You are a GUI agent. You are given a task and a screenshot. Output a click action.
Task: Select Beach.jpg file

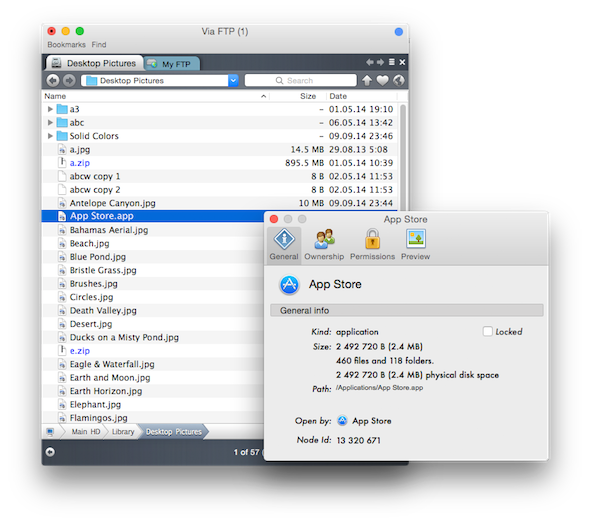[x=89, y=243]
